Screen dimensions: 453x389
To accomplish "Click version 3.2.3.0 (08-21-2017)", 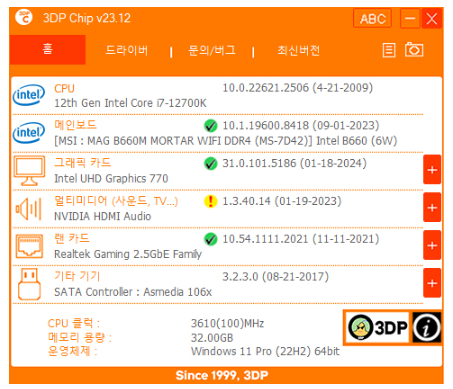I will [276, 277].
